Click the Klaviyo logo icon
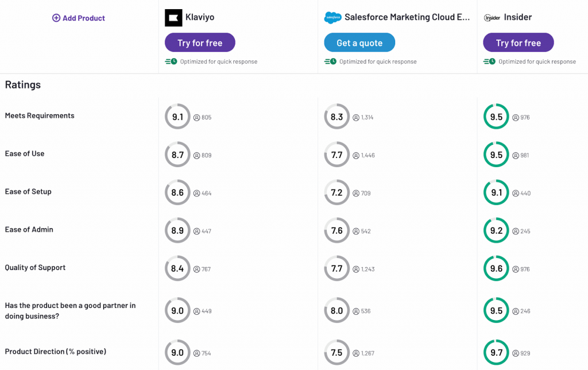This screenshot has width=588, height=370. [x=173, y=18]
